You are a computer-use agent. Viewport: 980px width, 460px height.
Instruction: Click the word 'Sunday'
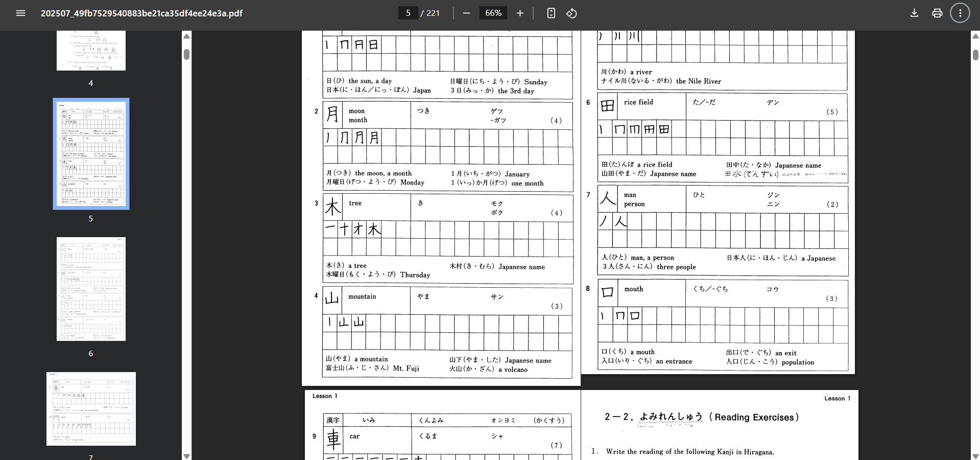pos(536,82)
